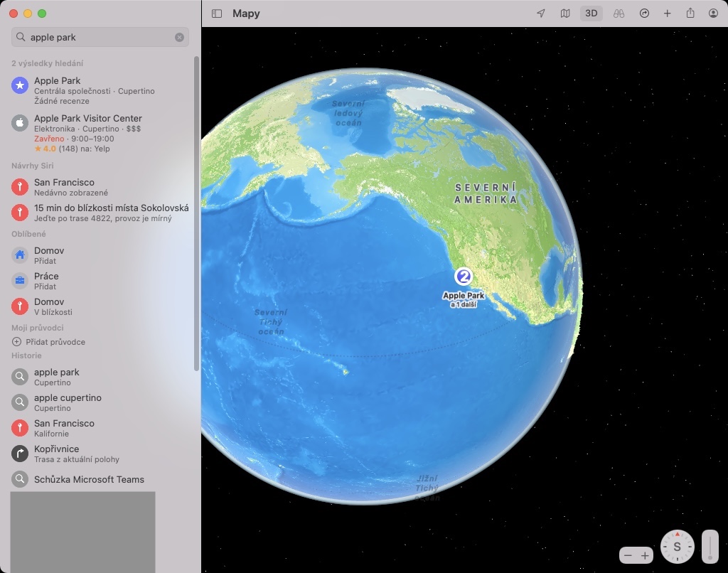This screenshot has width=728, height=573.
Task: Open Look Around binoculars icon
Action: click(x=619, y=14)
